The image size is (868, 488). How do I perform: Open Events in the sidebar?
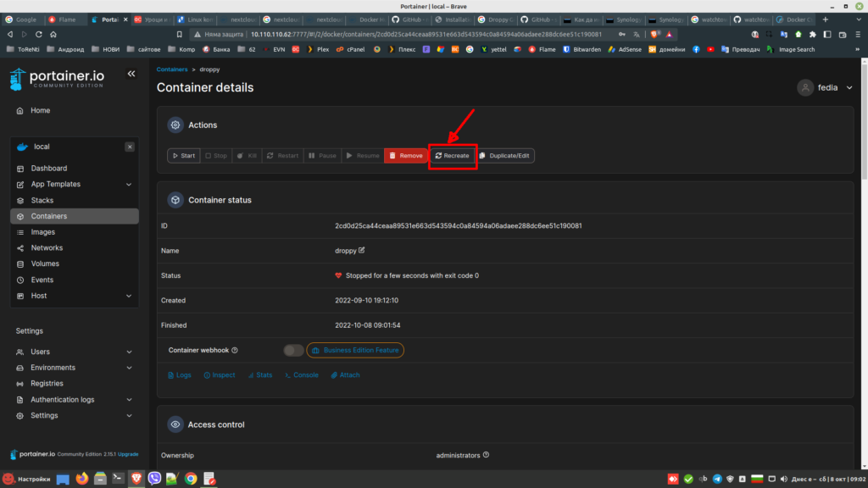tap(42, 280)
